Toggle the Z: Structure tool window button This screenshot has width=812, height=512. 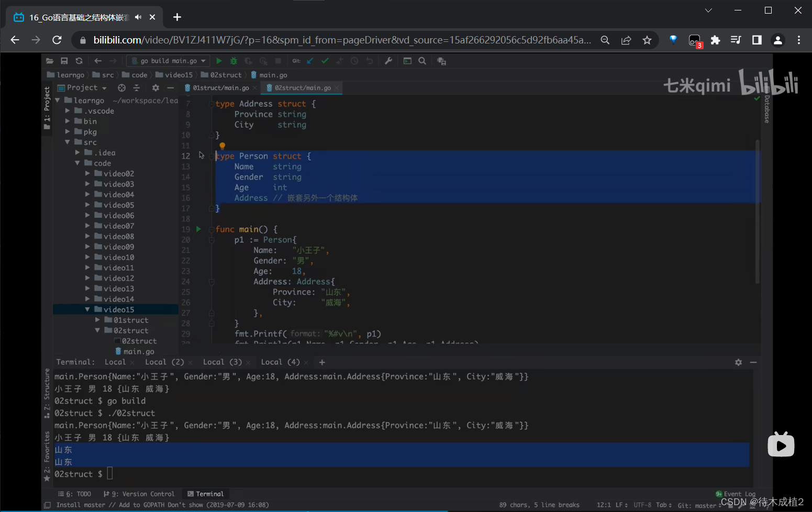[x=47, y=394]
